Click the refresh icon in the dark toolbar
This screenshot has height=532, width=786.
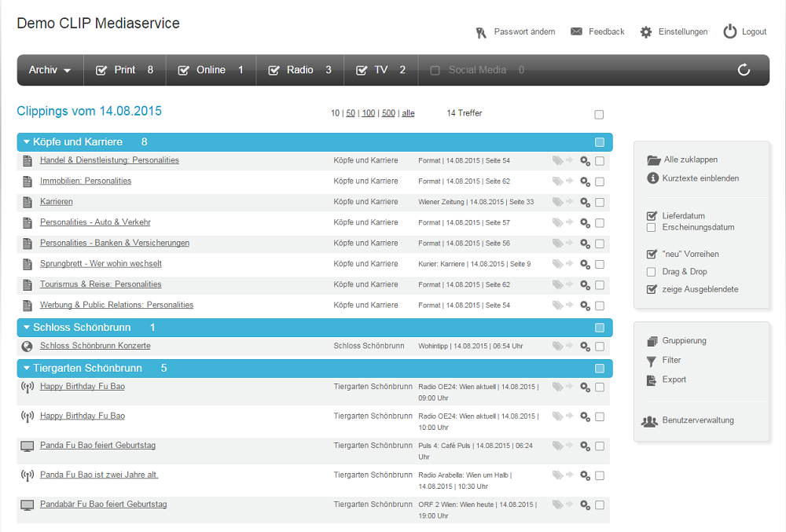pos(744,70)
